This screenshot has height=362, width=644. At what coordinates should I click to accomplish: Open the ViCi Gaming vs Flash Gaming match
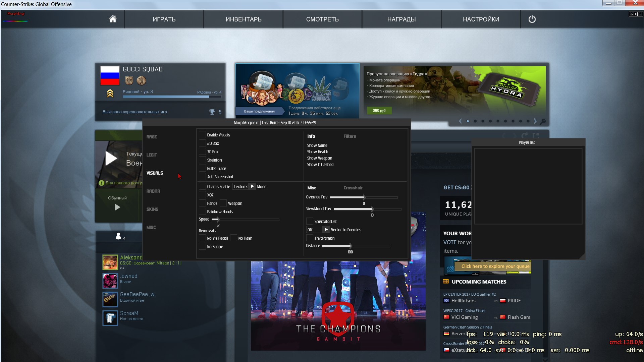click(487, 317)
